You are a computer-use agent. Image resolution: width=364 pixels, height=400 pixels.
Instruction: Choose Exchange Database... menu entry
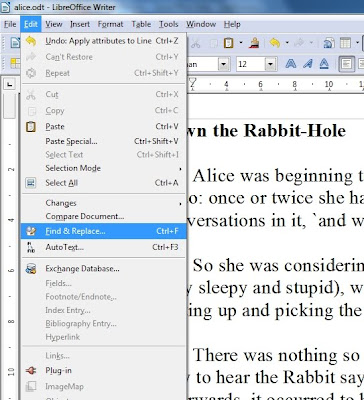point(103,269)
